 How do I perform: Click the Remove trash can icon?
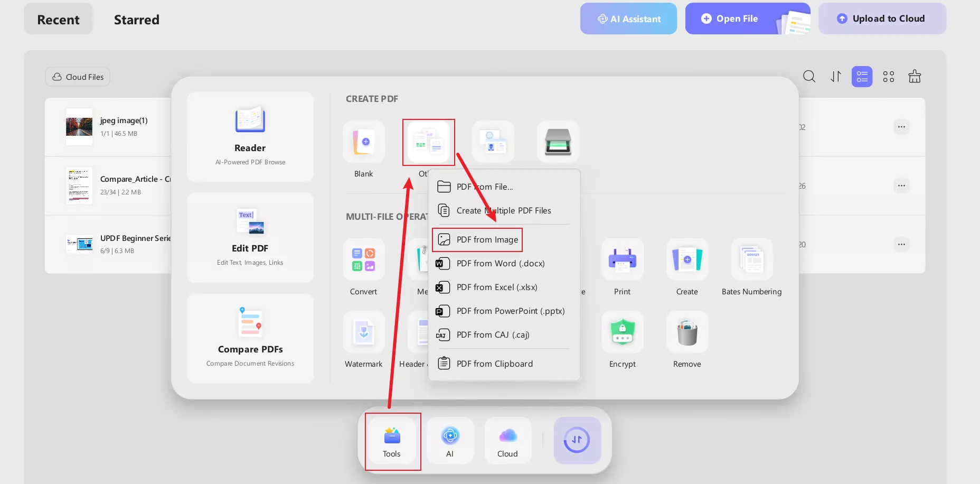click(x=687, y=332)
